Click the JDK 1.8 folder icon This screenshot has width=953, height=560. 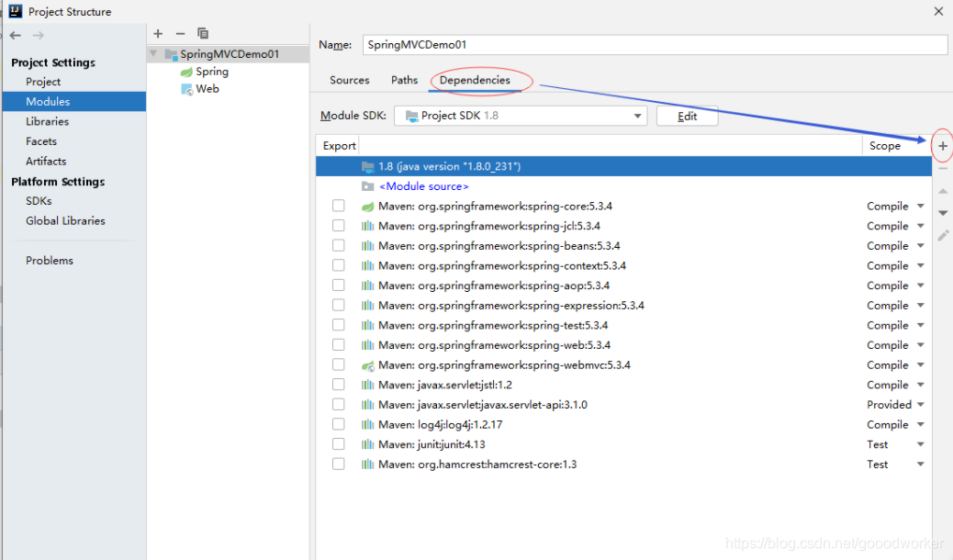[368, 166]
